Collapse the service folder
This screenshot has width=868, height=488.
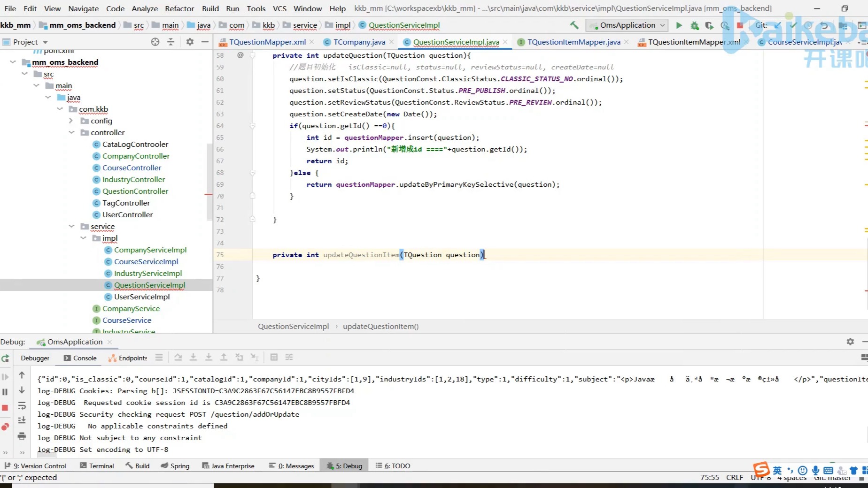click(x=71, y=226)
